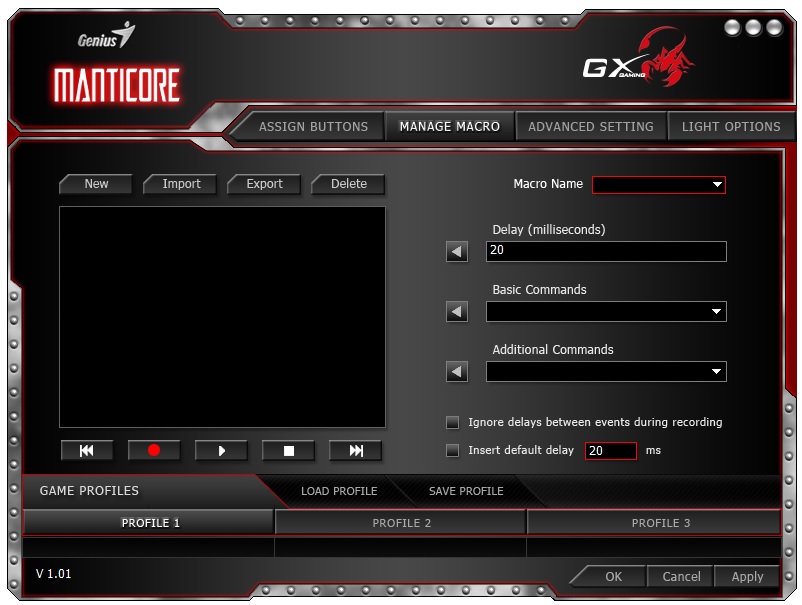Start macro recording with the red record button
Image resolution: width=802 pixels, height=605 pixels.
point(154,451)
